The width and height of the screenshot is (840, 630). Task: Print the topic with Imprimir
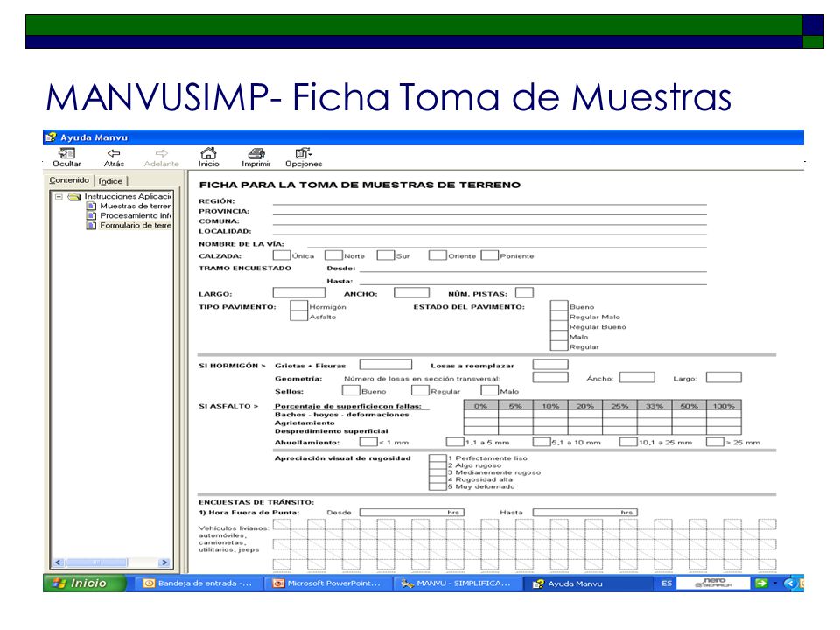[x=256, y=154]
